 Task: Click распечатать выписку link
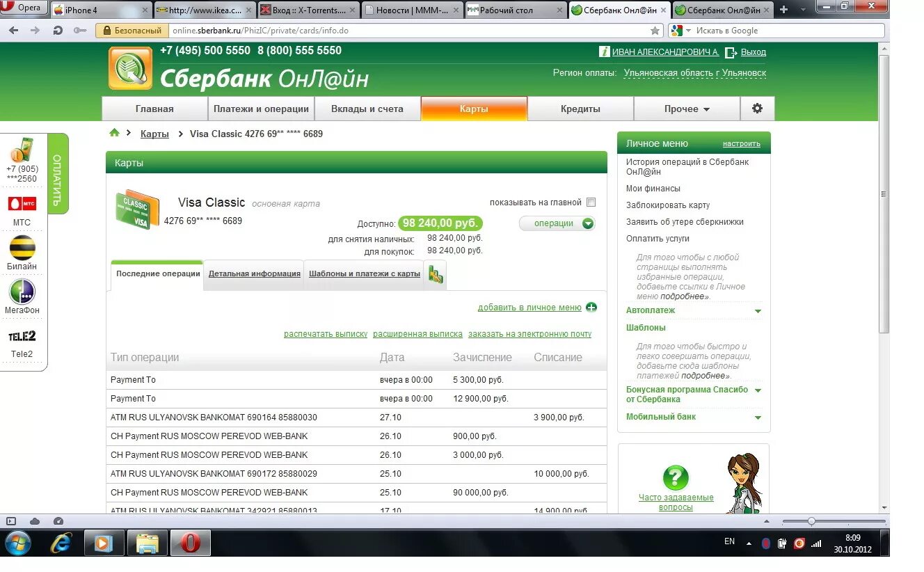click(326, 334)
